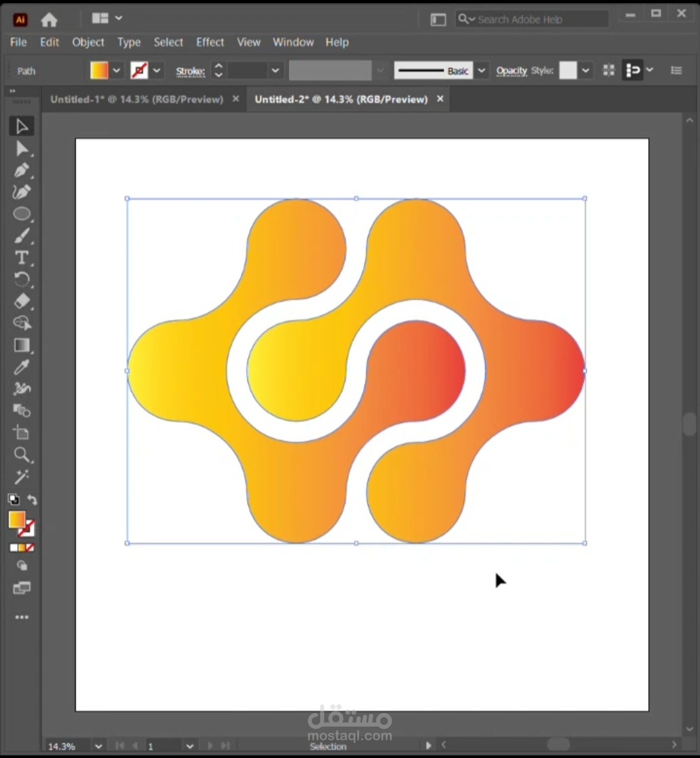Open arrange documents layout icon
The height and width of the screenshot is (758, 700).
point(100,18)
